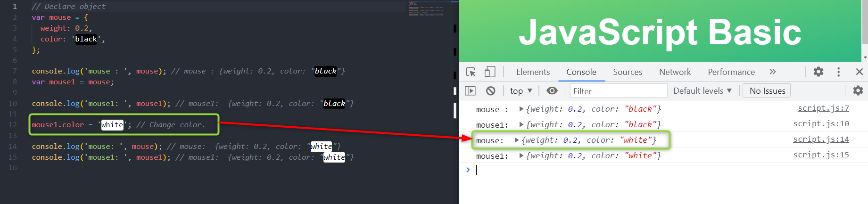Open the DevTools three-dot customize menu
This screenshot has height=204, width=868.
[838, 72]
